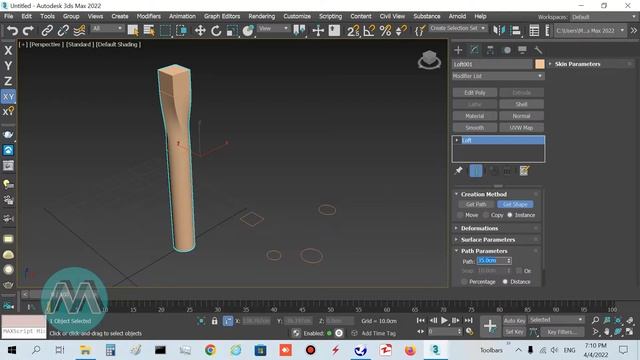Click Configure Modifier Sets icon
Image resolution: width=640 pixels, height=360 pixels.
(x=524, y=171)
